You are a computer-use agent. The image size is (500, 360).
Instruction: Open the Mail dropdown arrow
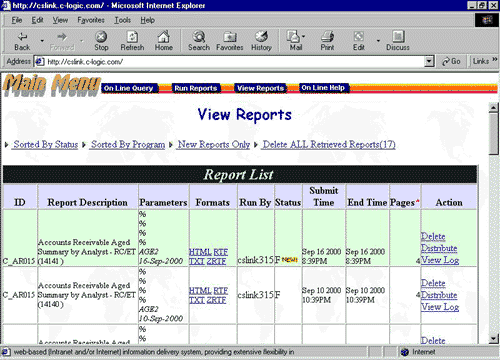pyautogui.click(x=303, y=36)
